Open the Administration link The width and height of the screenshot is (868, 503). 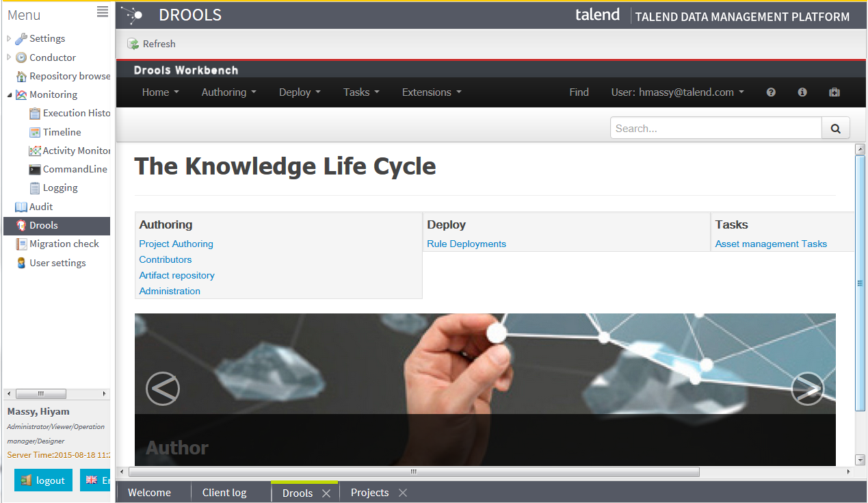(x=170, y=291)
